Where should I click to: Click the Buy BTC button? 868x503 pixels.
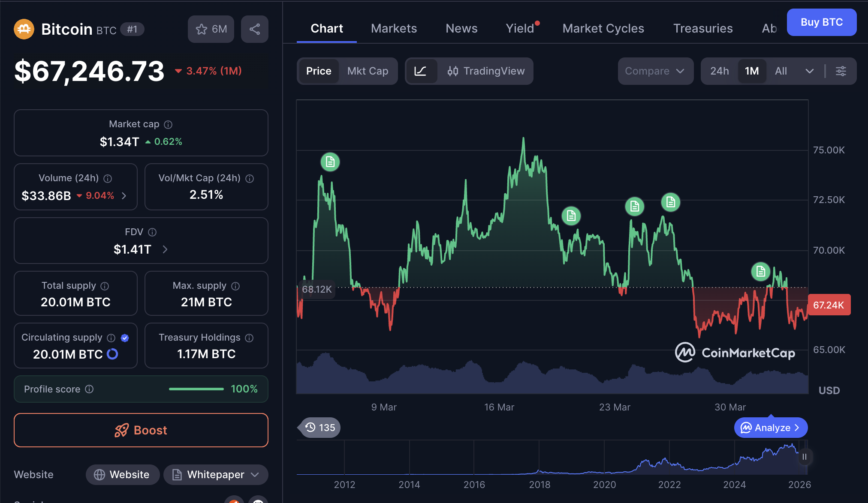pyautogui.click(x=821, y=22)
